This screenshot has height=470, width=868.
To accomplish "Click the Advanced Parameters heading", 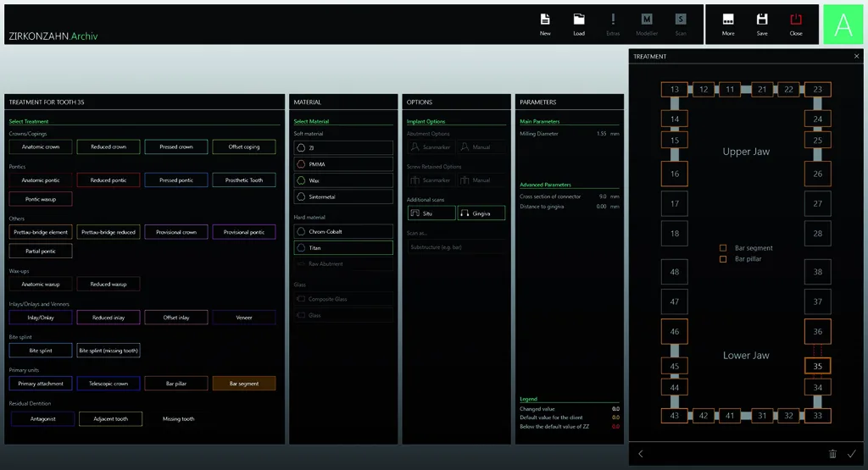I will pyautogui.click(x=545, y=185).
